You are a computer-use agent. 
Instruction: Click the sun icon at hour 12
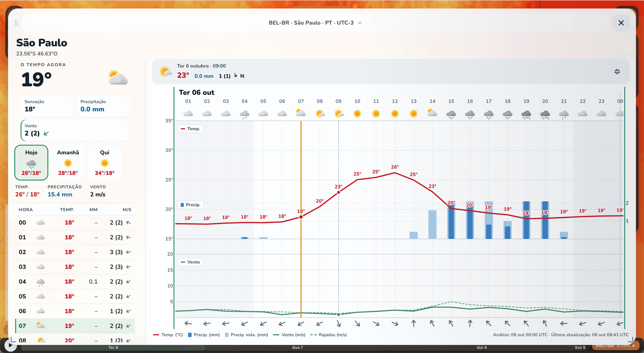395,114
